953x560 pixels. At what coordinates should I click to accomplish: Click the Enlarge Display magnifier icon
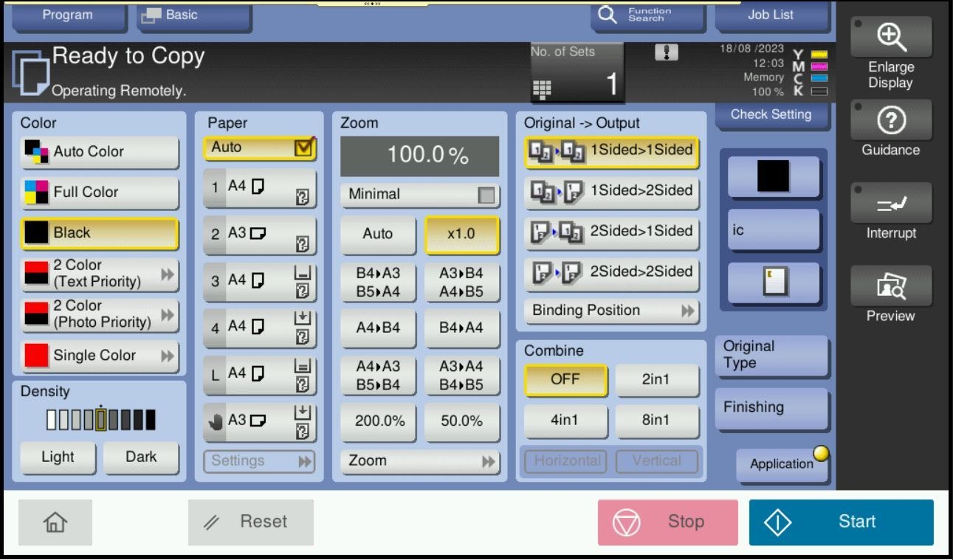890,36
